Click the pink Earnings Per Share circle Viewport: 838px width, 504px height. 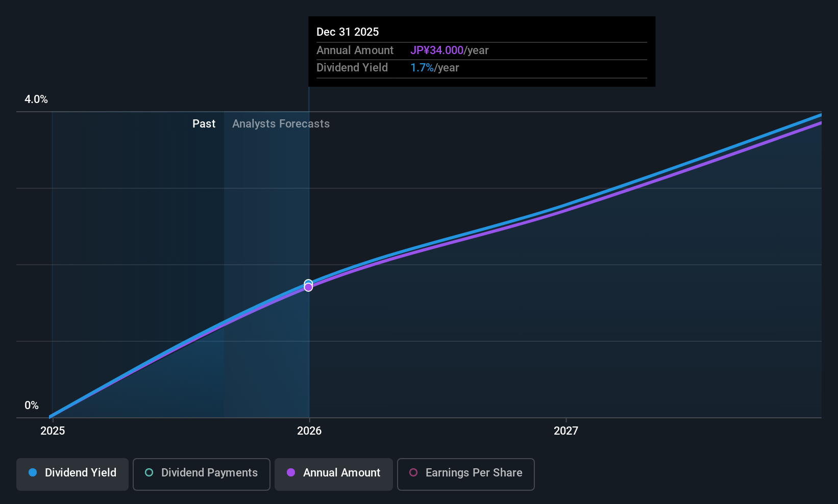[413, 472]
